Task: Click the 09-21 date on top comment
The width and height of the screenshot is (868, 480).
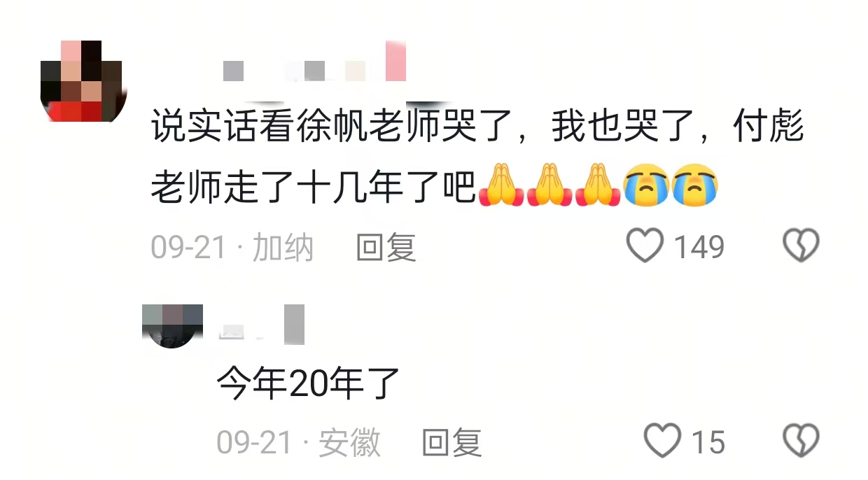Action: [188, 247]
